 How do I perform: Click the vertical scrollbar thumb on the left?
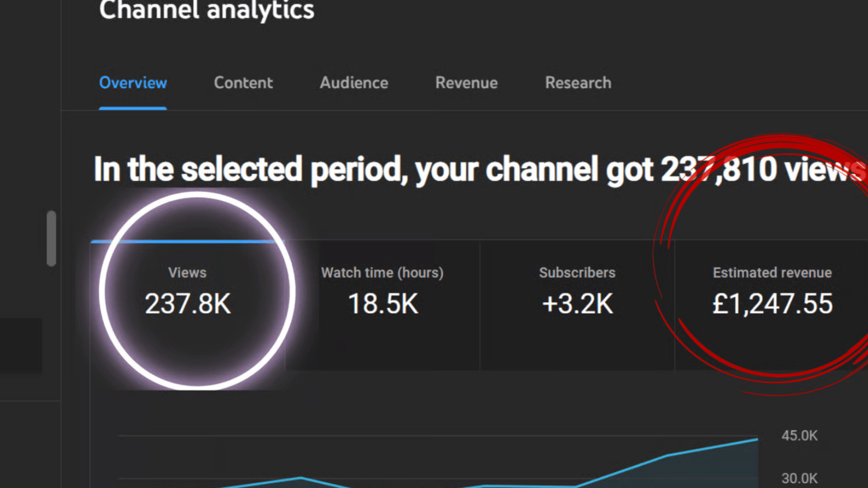point(52,238)
